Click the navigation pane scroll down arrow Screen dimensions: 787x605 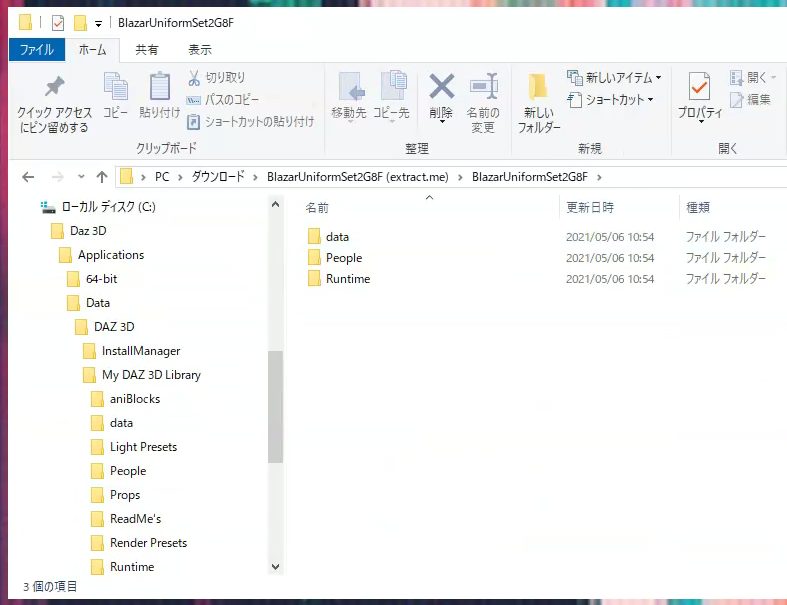pyautogui.click(x=275, y=567)
